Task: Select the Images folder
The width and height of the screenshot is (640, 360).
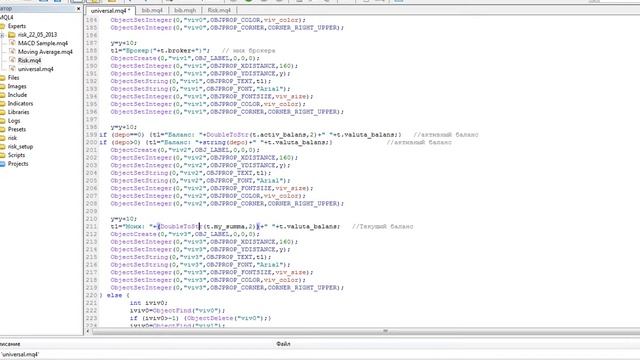Action: point(17,86)
